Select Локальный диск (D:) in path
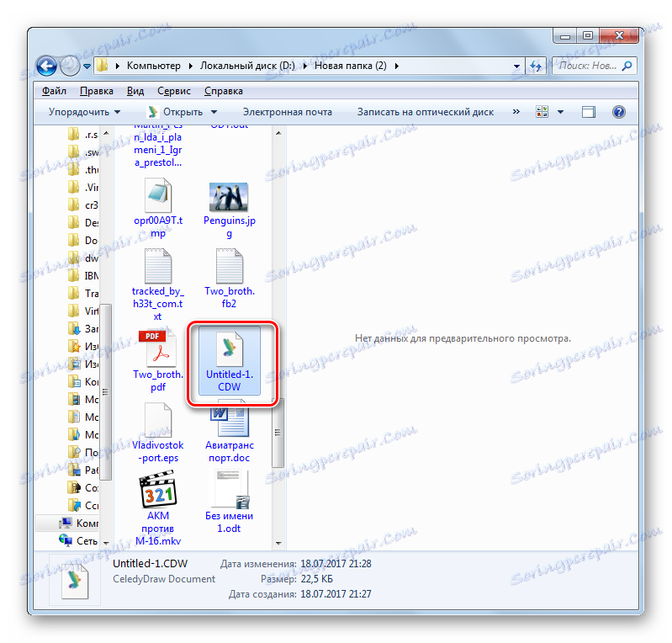The height and width of the screenshot is (643, 672). pos(247,66)
